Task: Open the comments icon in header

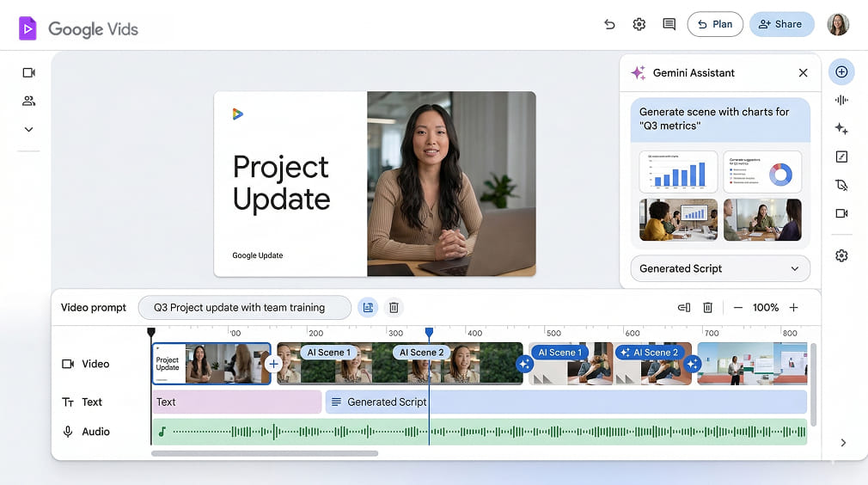Action: coord(669,24)
